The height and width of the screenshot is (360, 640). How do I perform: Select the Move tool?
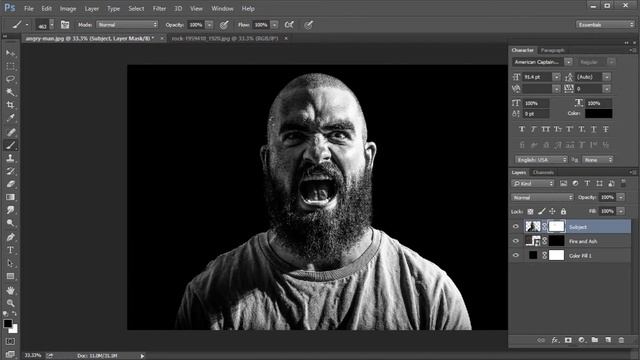click(x=10, y=53)
